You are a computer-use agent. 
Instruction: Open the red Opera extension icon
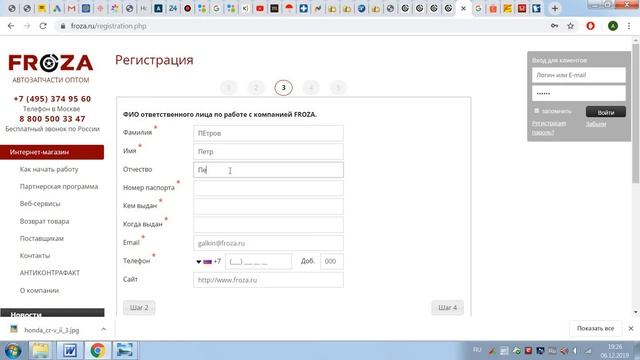tap(591, 26)
